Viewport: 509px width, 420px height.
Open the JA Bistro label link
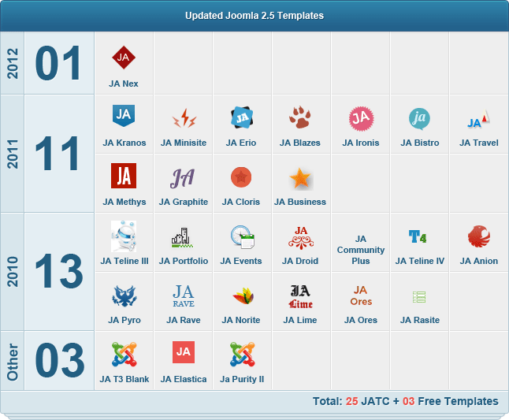420,143
